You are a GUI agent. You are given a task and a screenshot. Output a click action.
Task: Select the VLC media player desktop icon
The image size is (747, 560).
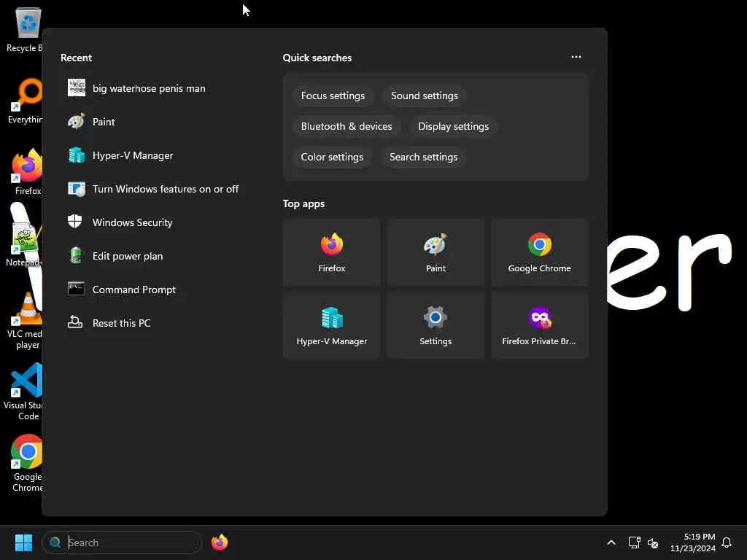25,321
